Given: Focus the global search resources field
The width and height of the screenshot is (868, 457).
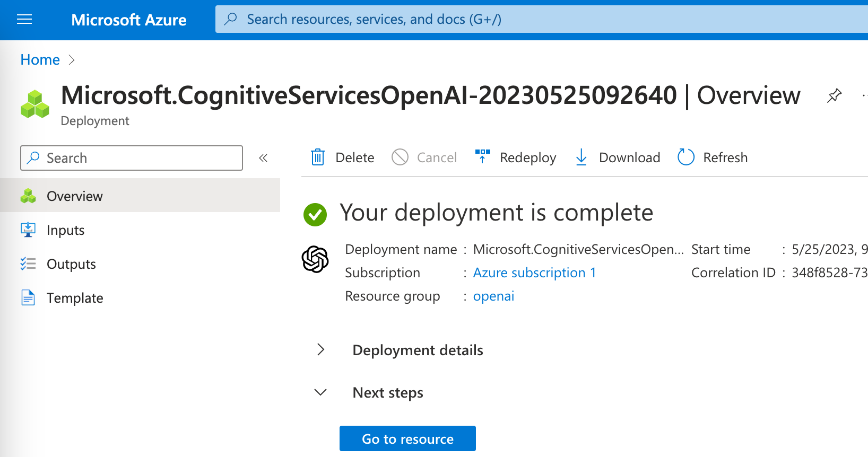Looking at the screenshot, I should (542, 19).
